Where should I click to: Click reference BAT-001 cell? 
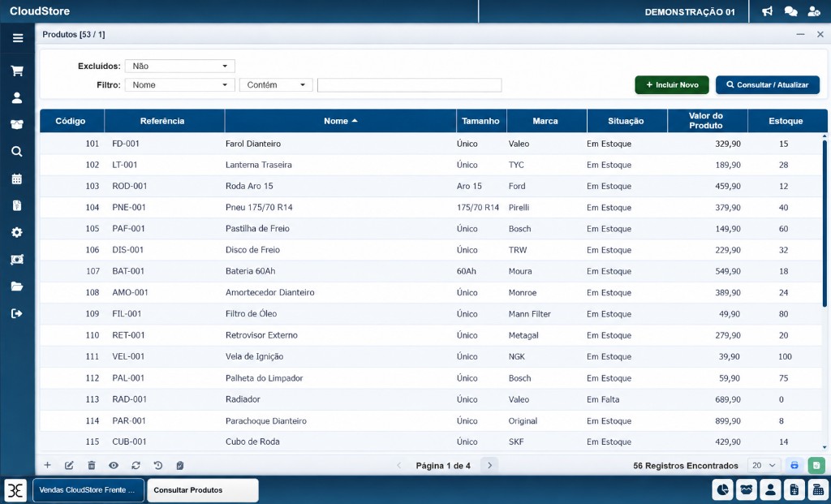[x=128, y=271]
